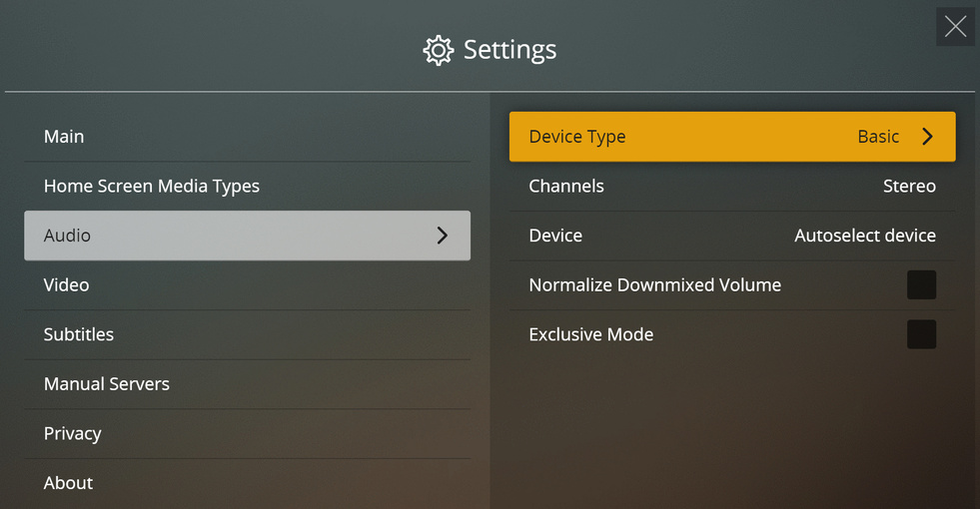
Task: Click the Normalize Downmixed Volume label
Action: tap(654, 285)
